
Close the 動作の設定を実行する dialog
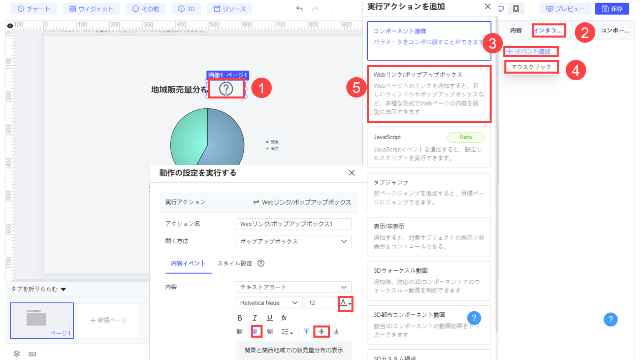pos(351,173)
